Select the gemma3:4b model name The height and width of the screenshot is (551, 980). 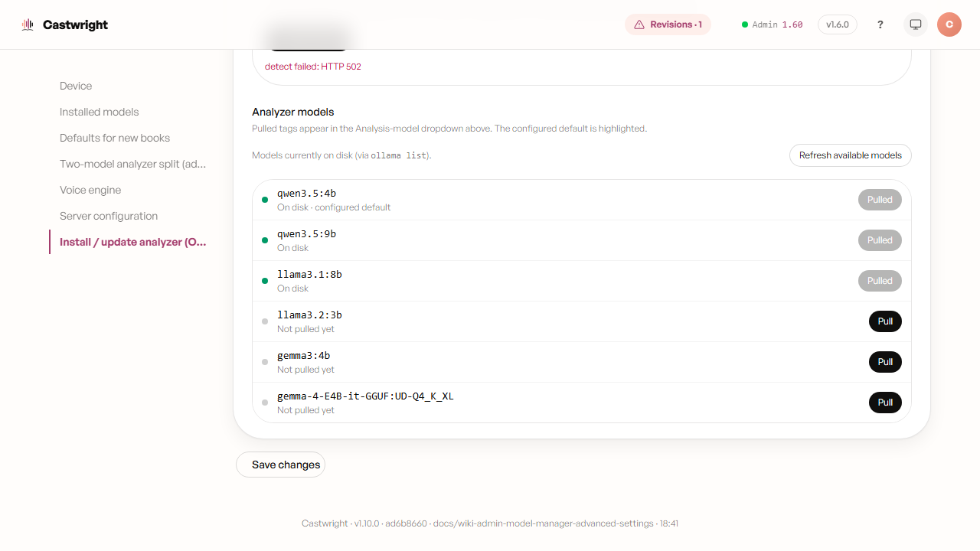click(303, 355)
